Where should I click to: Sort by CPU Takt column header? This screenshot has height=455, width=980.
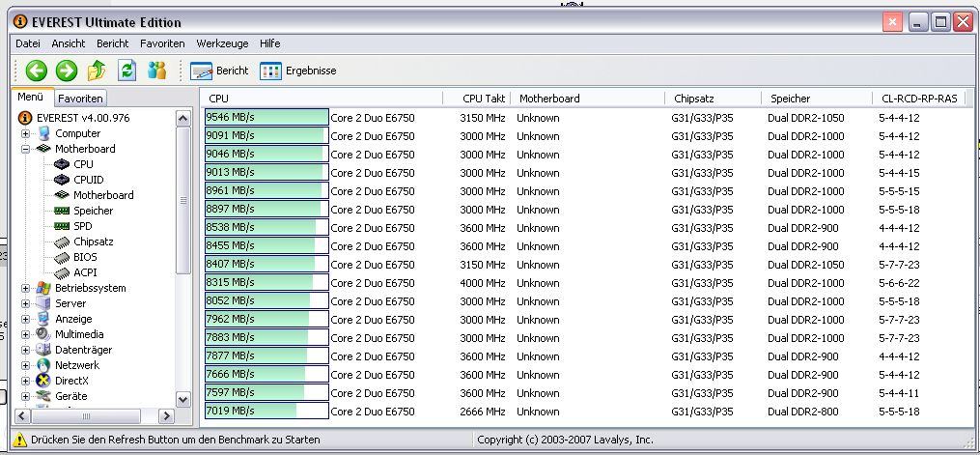(x=477, y=99)
